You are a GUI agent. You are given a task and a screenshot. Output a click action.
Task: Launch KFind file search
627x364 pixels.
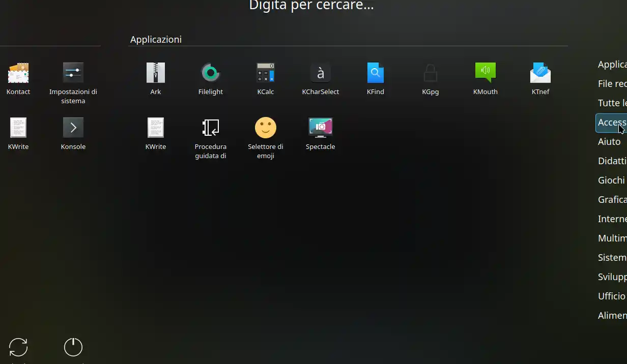[x=375, y=76]
